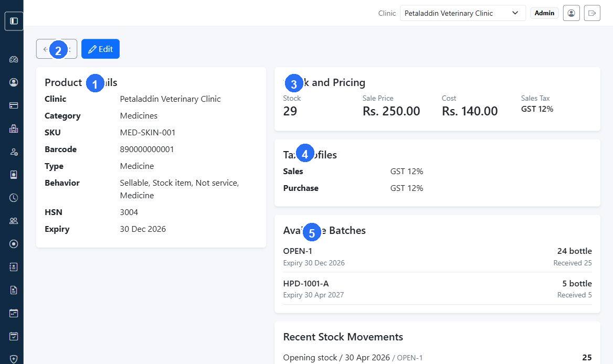The height and width of the screenshot is (364, 613).
Task: Toggle the sidebar collapse panel icon
Action: click(x=14, y=20)
